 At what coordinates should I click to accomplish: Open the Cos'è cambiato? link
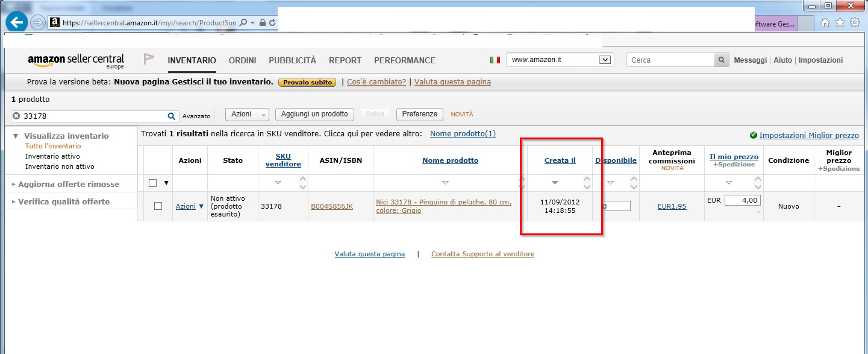click(x=376, y=82)
